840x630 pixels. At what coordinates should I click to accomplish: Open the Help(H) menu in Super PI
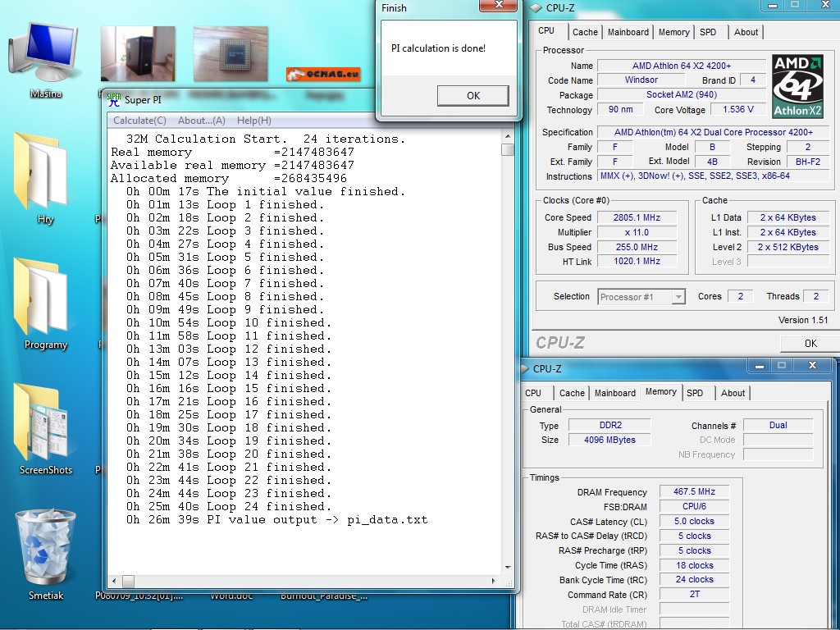pyautogui.click(x=254, y=121)
